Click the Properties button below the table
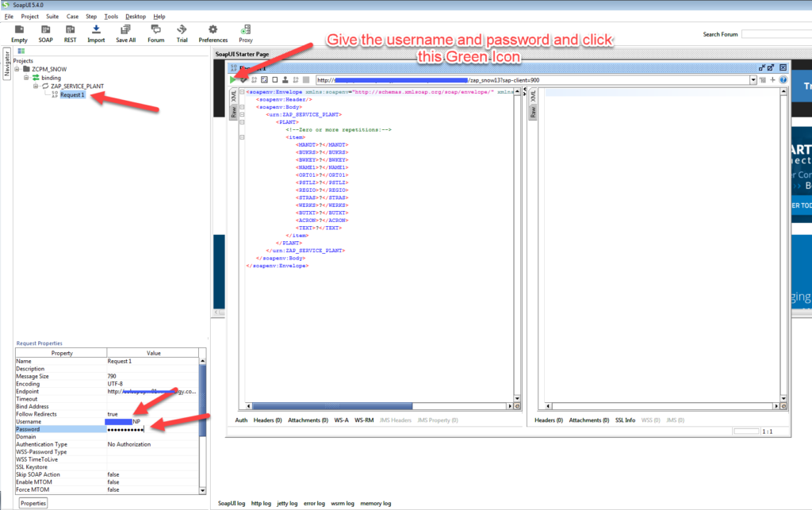The height and width of the screenshot is (510, 812). (x=33, y=504)
